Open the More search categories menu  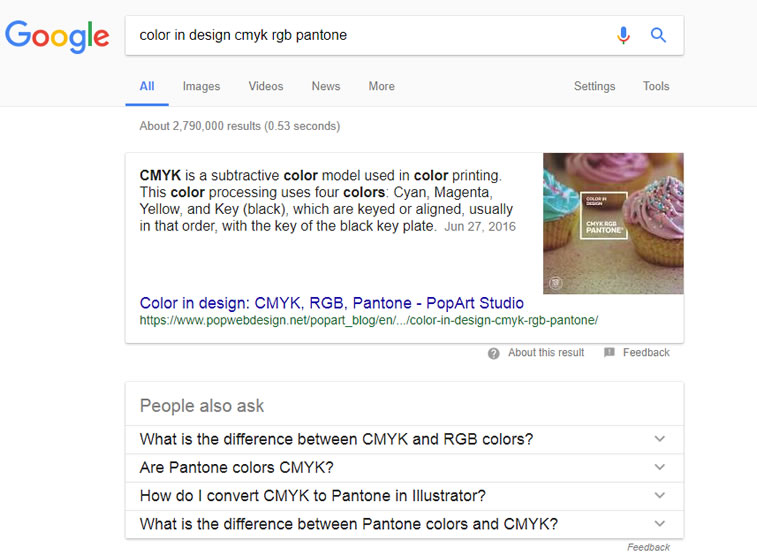pyautogui.click(x=381, y=86)
